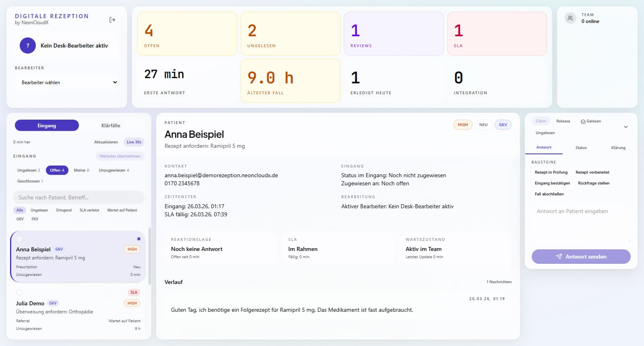Select the Offen 4 queue filter
Screen dimensions: 644x346
coord(57,170)
